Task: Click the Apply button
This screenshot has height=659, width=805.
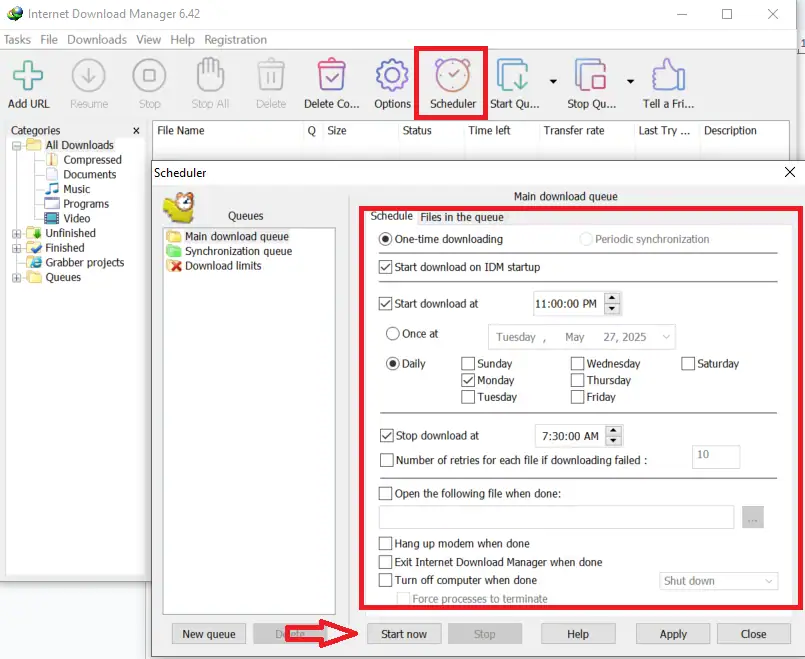Action: (x=673, y=634)
